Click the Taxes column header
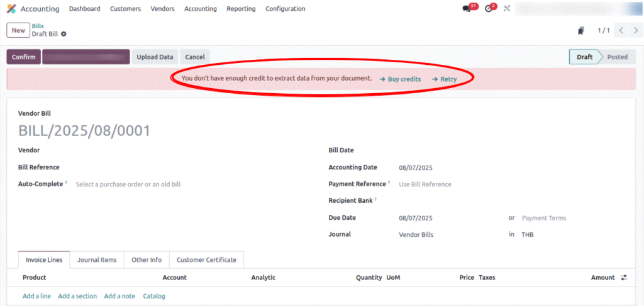 [x=487, y=278]
